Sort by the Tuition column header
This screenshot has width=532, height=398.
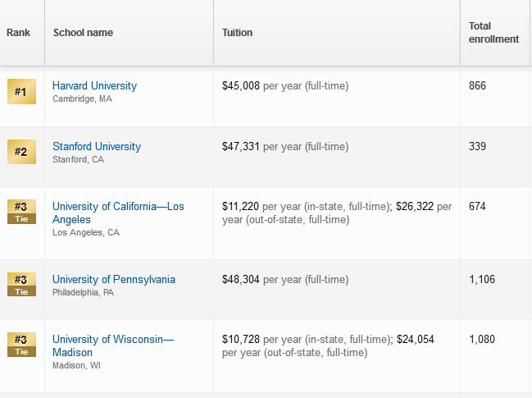[x=237, y=33]
